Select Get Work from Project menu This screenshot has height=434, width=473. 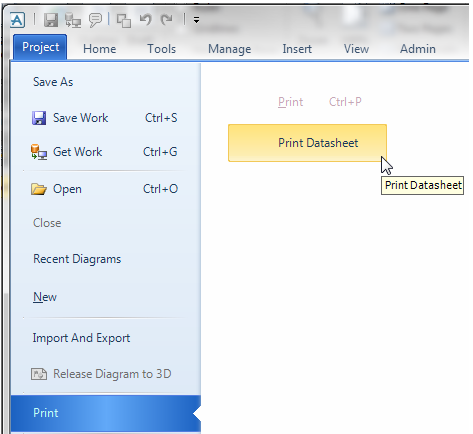point(105,152)
